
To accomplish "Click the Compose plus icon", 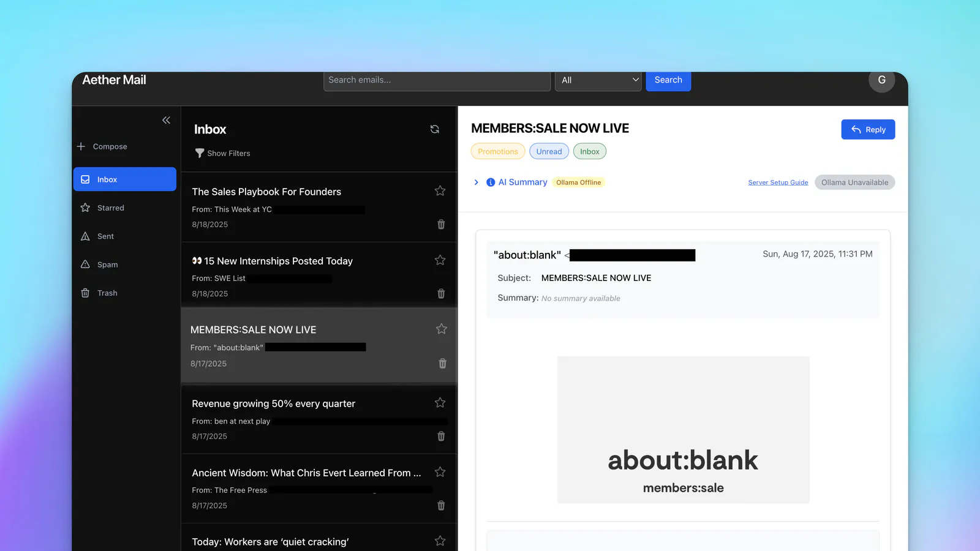I will (x=81, y=146).
